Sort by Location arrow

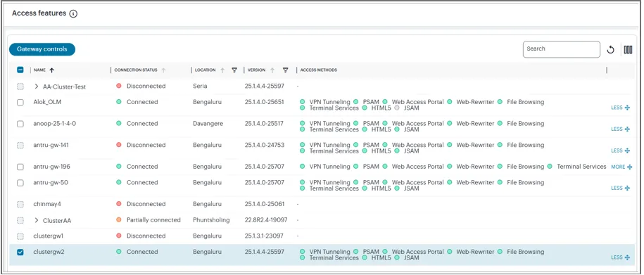(x=222, y=70)
